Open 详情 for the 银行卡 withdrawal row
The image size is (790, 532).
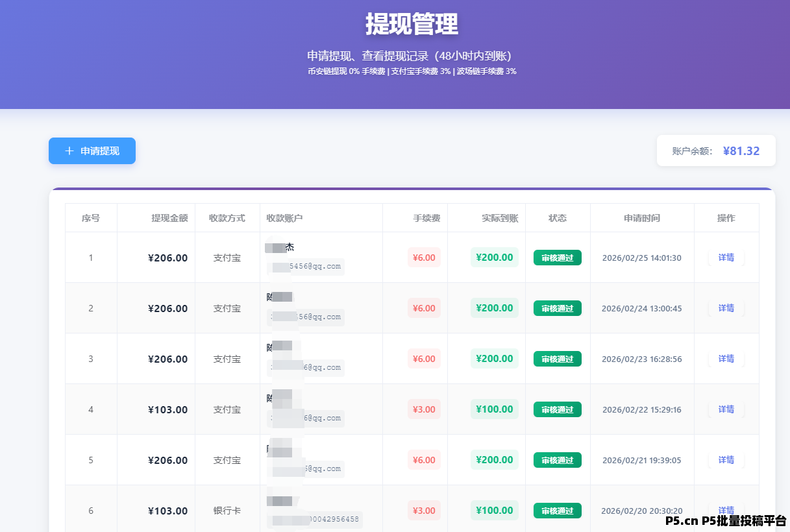(726, 511)
